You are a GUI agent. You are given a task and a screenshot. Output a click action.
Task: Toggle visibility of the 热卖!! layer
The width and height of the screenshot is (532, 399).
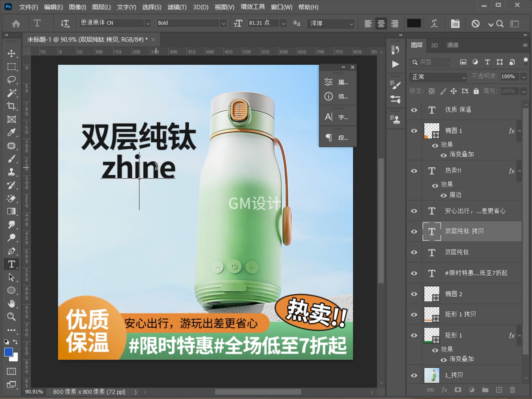(414, 171)
